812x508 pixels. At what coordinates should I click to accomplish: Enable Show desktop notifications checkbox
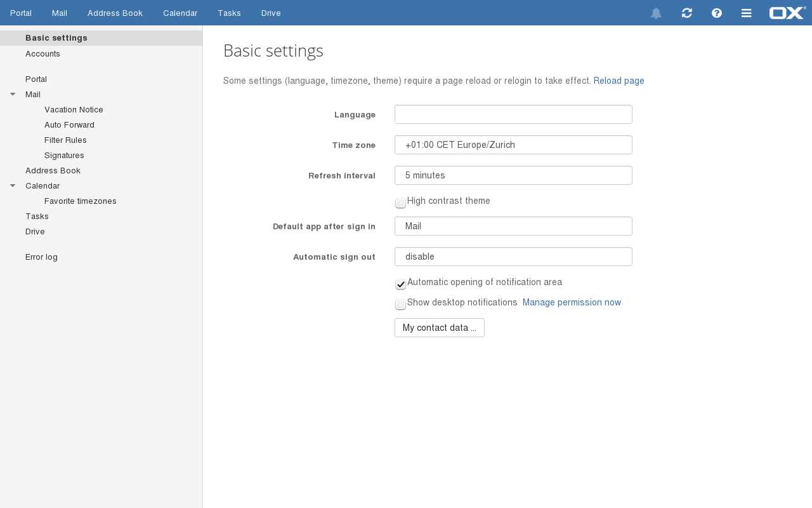point(400,304)
